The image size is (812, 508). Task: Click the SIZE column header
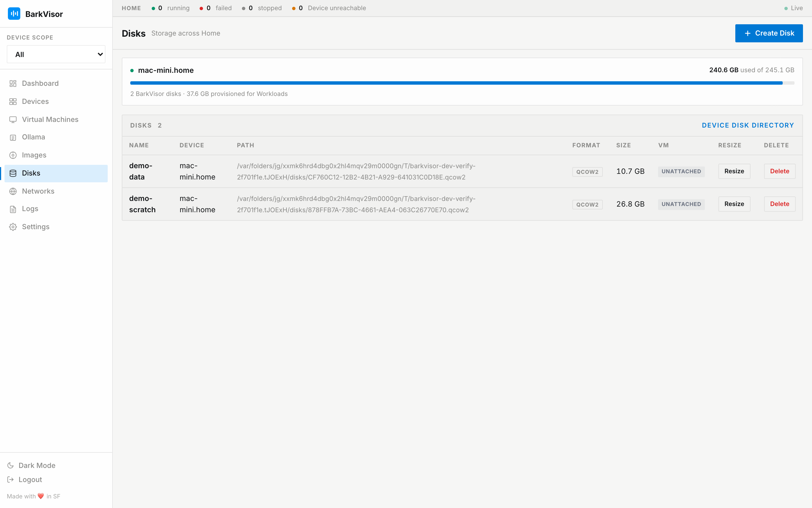click(x=623, y=145)
